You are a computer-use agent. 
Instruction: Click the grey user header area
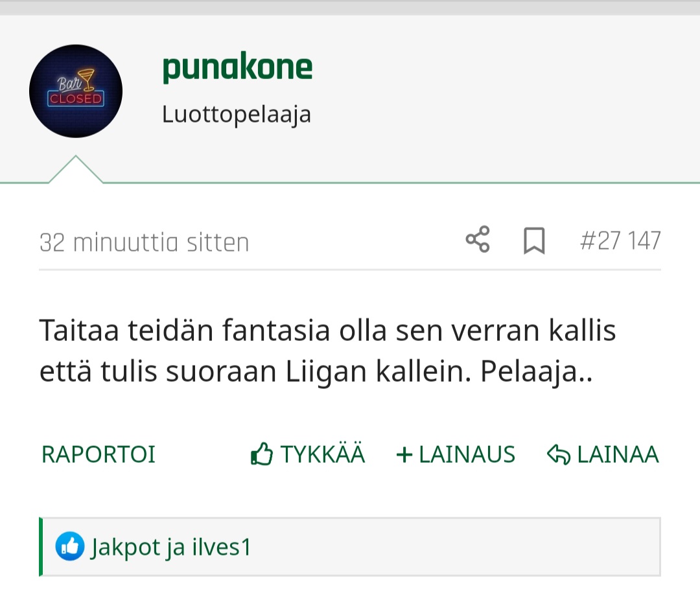(x=350, y=99)
